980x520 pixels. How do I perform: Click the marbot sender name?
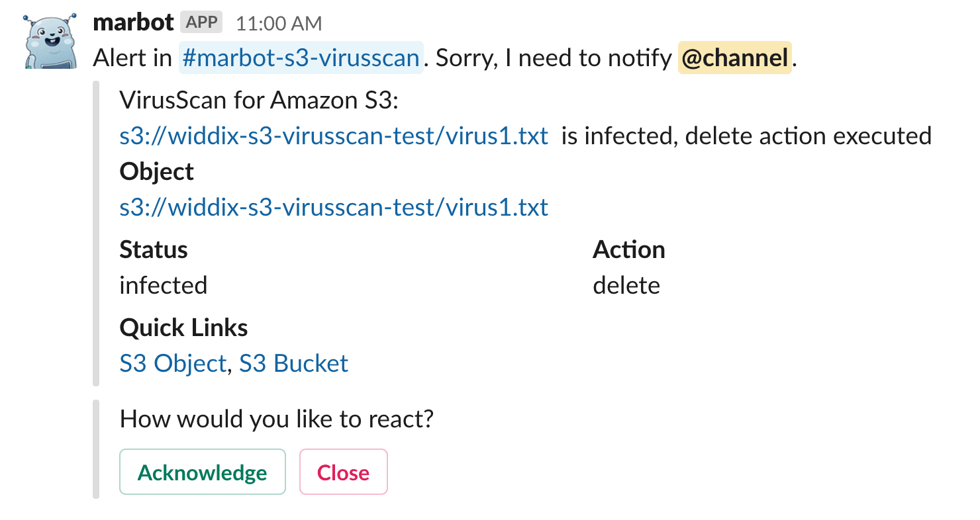click(133, 23)
